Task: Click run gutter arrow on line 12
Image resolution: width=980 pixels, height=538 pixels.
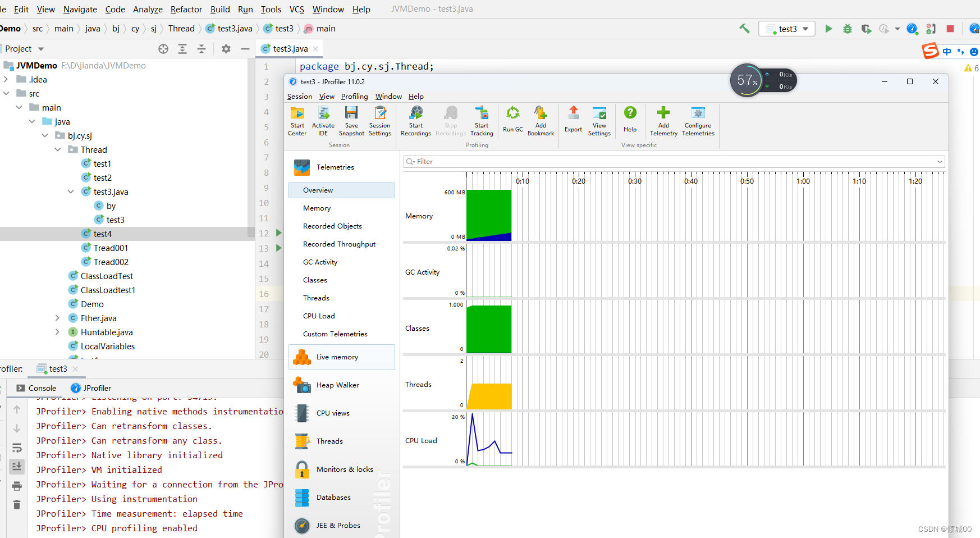Action: pyautogui.click(x=278, y=233)
